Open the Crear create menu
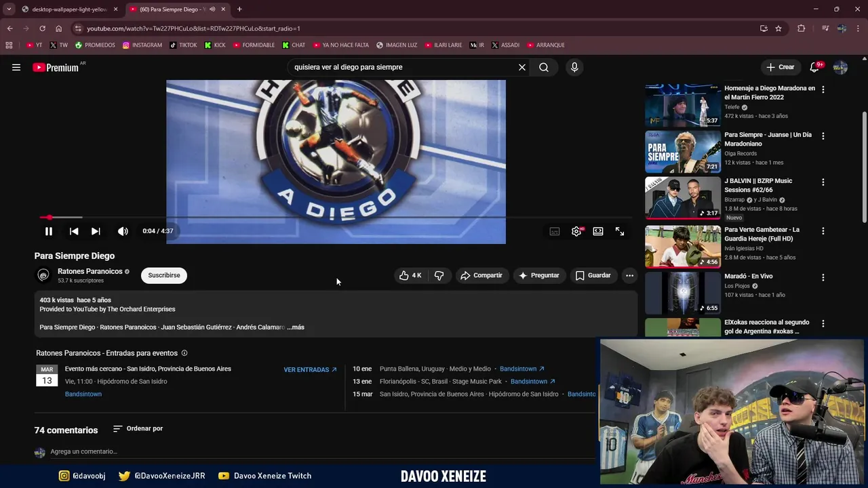 (781, 67)
